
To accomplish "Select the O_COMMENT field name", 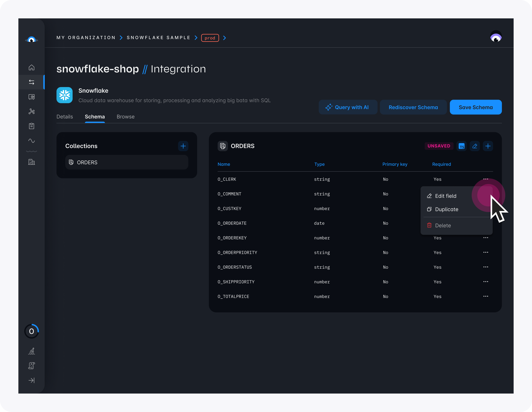I will pyautogui.click(x=230, y=194).
